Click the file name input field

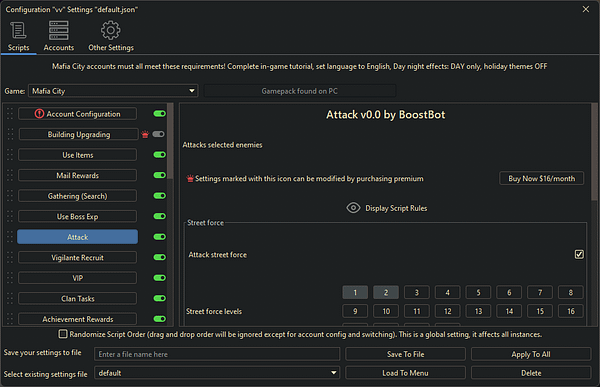pyautogui.click(x=217, y=354)
